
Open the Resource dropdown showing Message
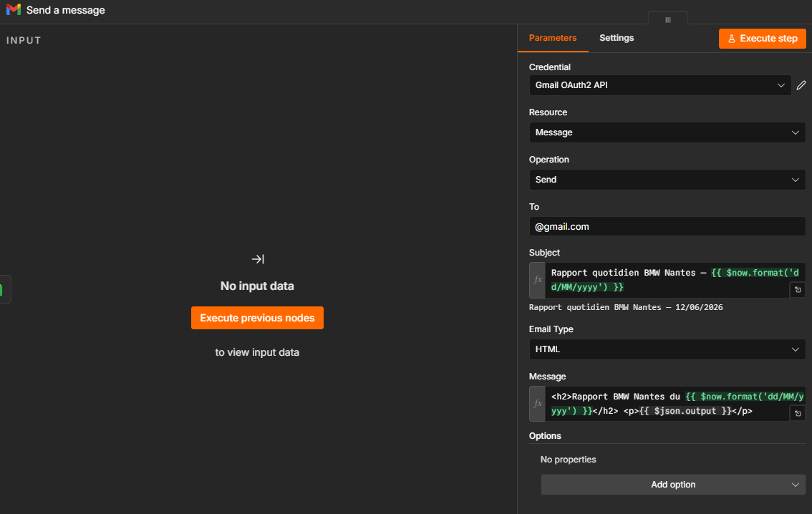667,132
